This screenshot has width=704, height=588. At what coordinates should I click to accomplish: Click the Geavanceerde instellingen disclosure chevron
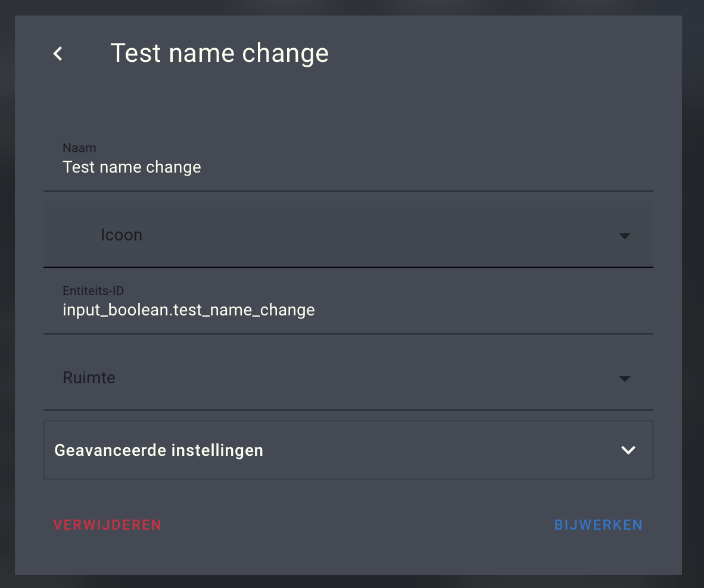tap(628, 451)
